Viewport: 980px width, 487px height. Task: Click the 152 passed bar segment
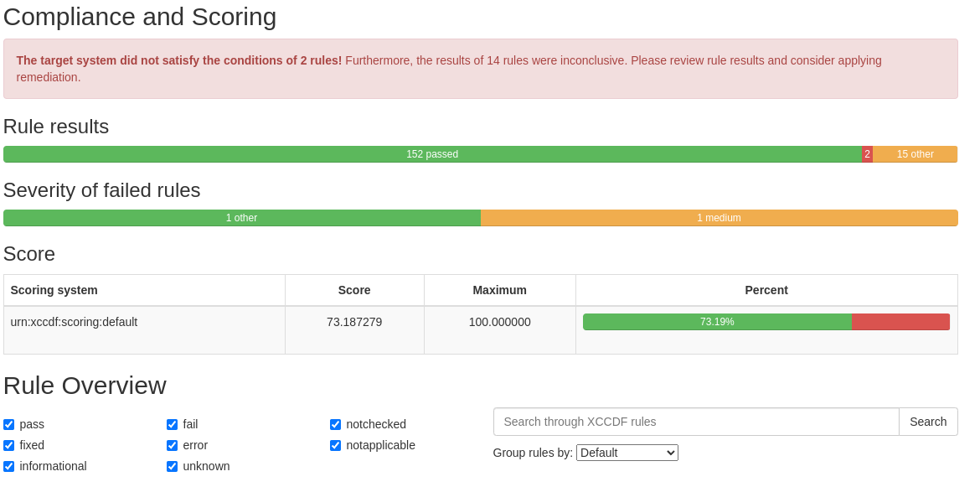[x=432, y=154]
